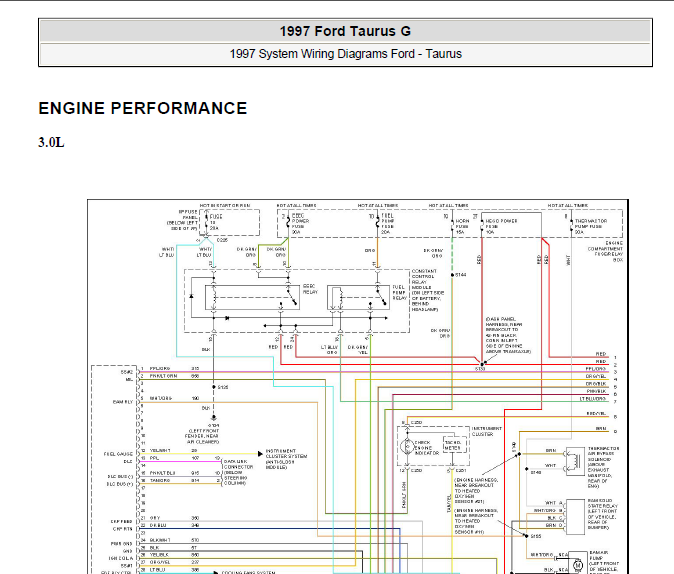
Task: Click the 'HOT IN START OR RUN' label
Action: [225, 206]
